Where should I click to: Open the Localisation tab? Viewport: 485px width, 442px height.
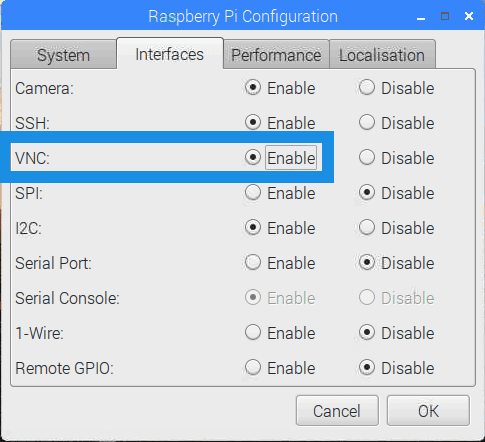click(x=382, y=55)
